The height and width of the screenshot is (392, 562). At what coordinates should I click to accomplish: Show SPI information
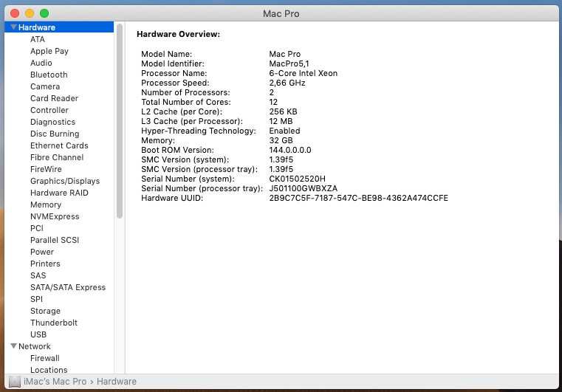pos(36,300)
